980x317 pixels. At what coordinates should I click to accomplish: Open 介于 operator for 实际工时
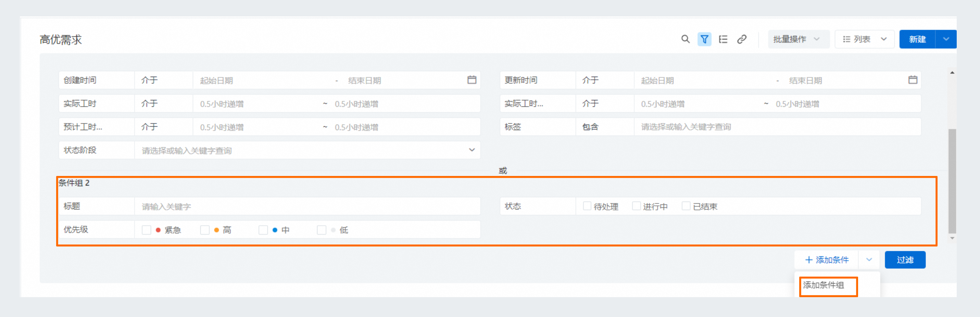[164, 103]
